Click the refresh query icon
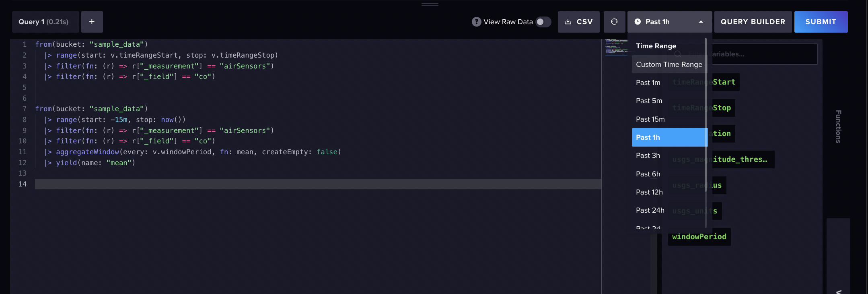 click(614, 22)
